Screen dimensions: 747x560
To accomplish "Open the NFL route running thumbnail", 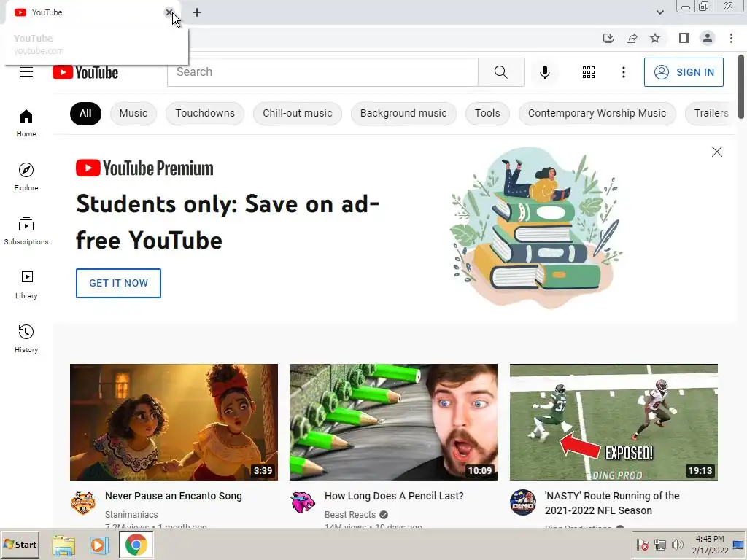I will coord(614,422).
